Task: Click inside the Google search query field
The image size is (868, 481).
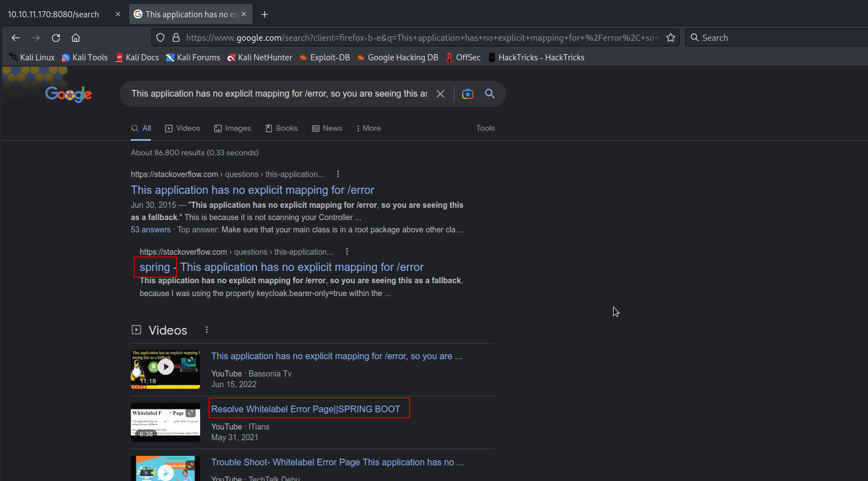Action: 278,94
